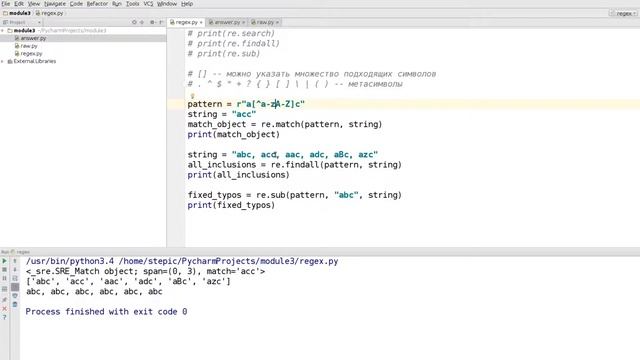Viewport: 640px width, 360px height.
Task: Open the Refactor menu
Action: point(97,4)
